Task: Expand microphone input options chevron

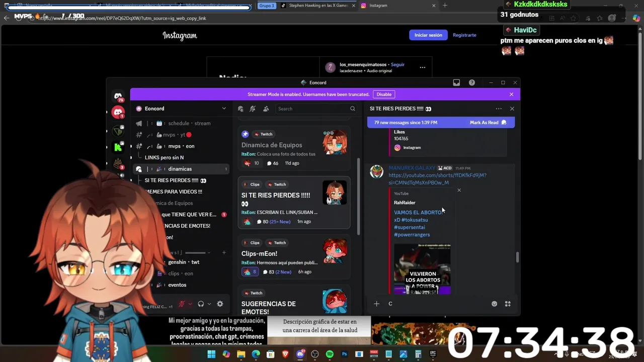Action: (190, 304)
